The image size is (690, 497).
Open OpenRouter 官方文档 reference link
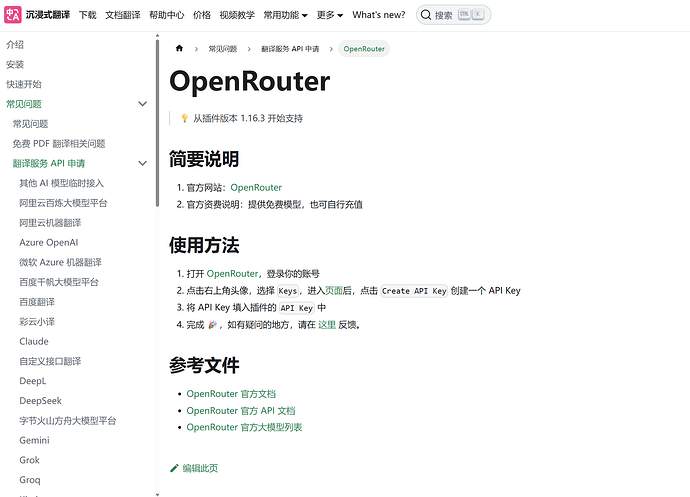click(x=231, y=394)
